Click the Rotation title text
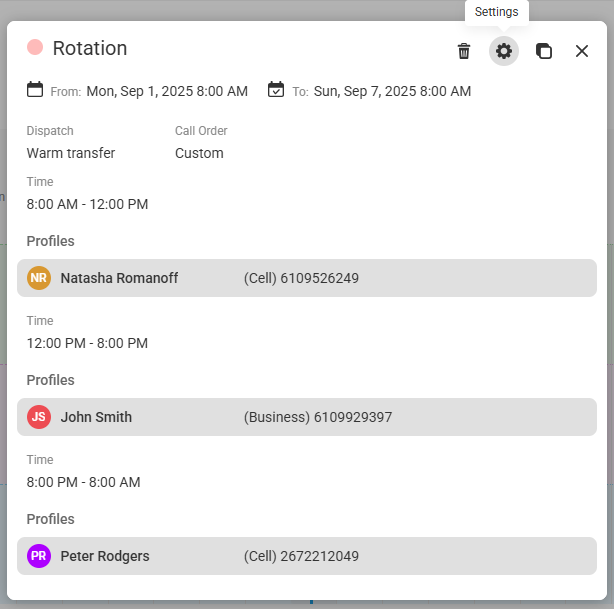Screen dimensions: 614x609 pyautogui.click(x=90, y=48)
